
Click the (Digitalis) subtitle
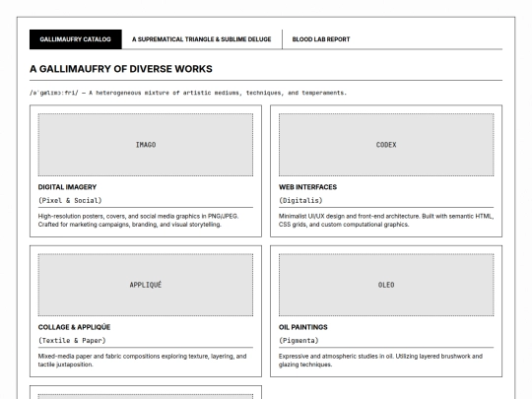300,201
